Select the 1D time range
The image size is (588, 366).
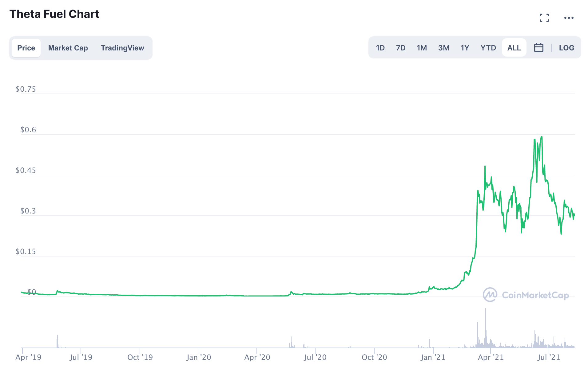coord(380,48)
